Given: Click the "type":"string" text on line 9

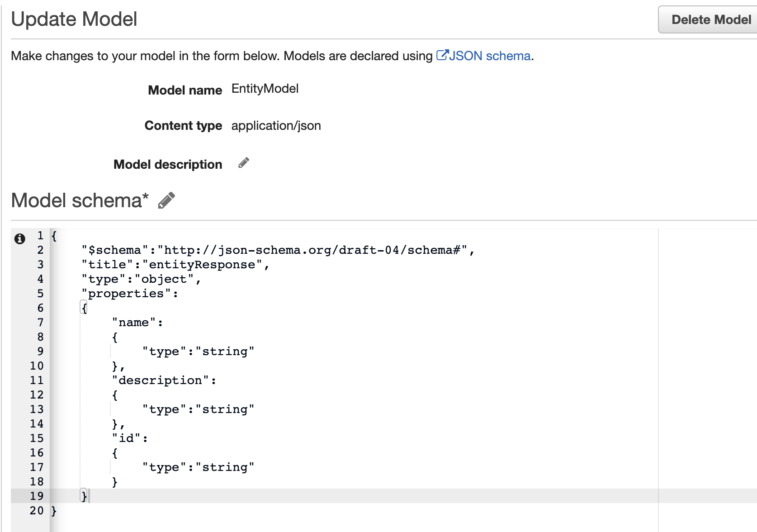Looking at the screenshot, I should [x=198, y=351].
